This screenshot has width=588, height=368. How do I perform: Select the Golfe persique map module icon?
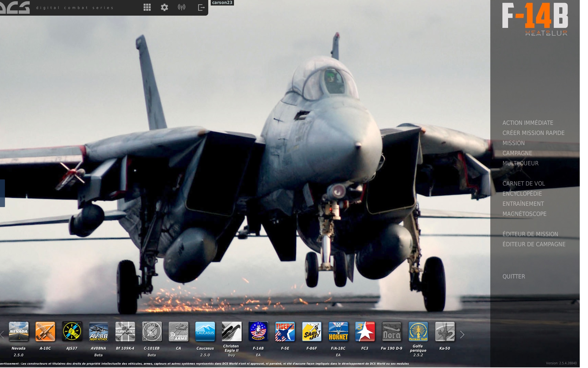[418, 332]
